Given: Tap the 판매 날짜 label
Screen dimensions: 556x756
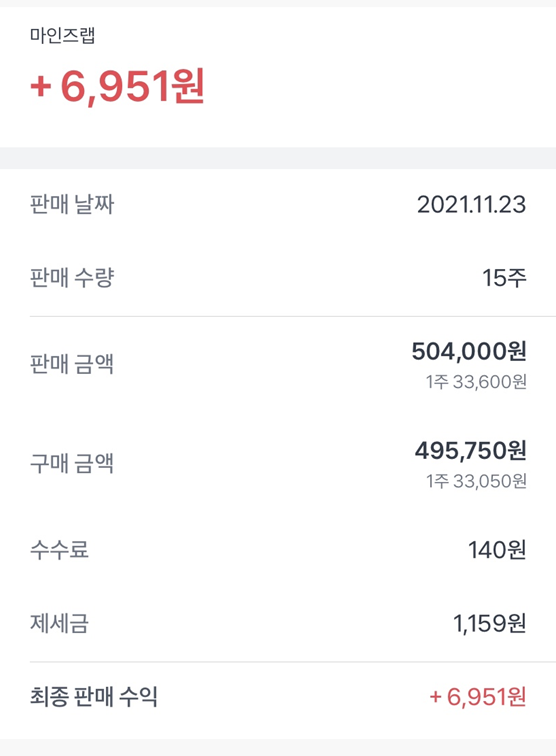Looking at the screenshot, I should (x=72, y=204).
